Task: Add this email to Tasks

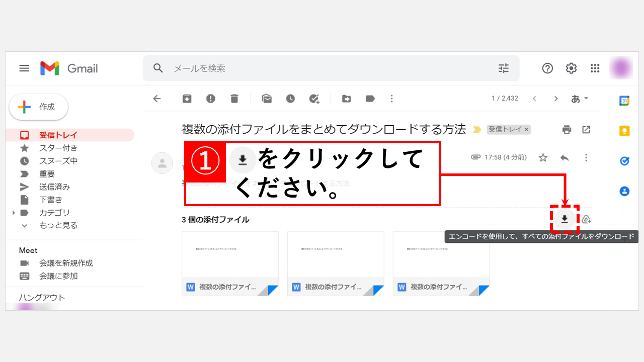Action: pyautogui.click(x=314, y=99)
